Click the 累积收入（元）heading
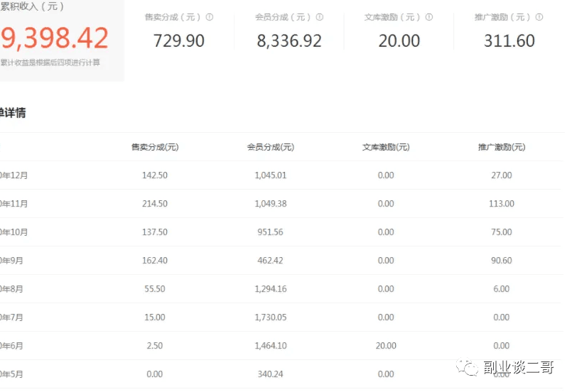This screenshot has height=392, width=572. 32,6
